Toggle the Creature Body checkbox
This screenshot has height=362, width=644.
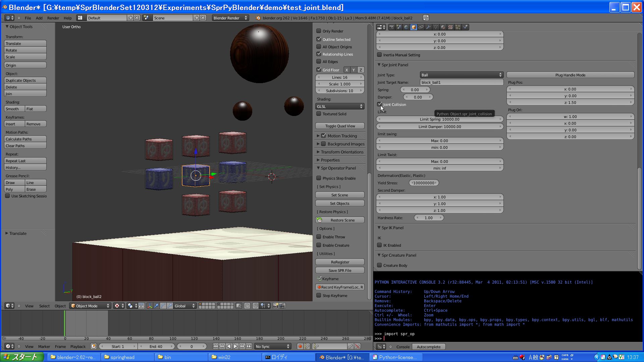379,265
